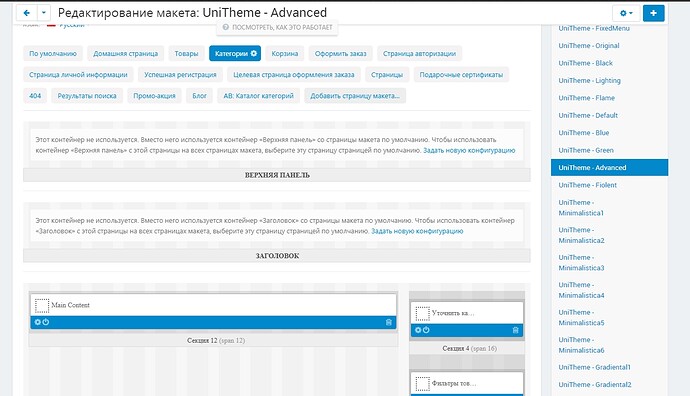The height and width of the screenshot is (396, 690).
Task: Click the Секция 4 (span 16) label
Action: 469,348
